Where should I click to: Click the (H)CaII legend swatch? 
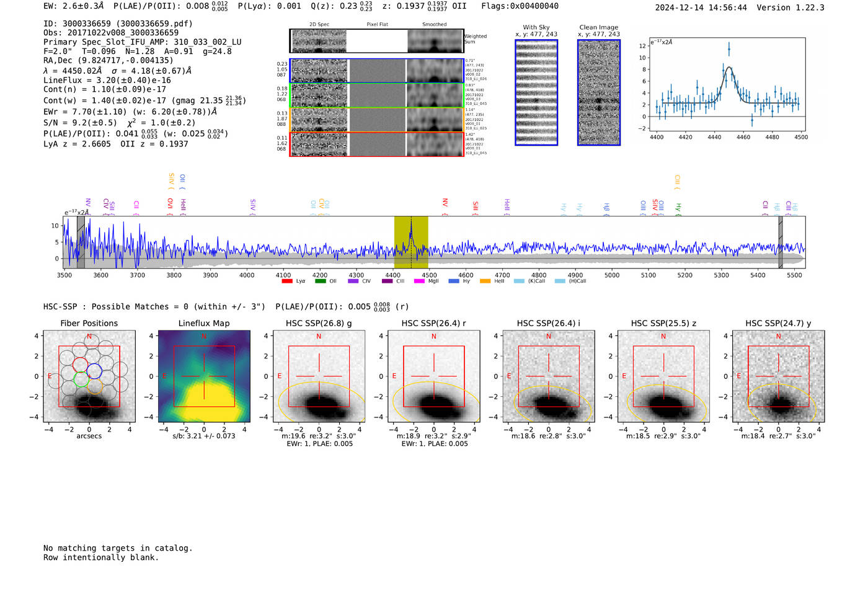tap(560, 281)
